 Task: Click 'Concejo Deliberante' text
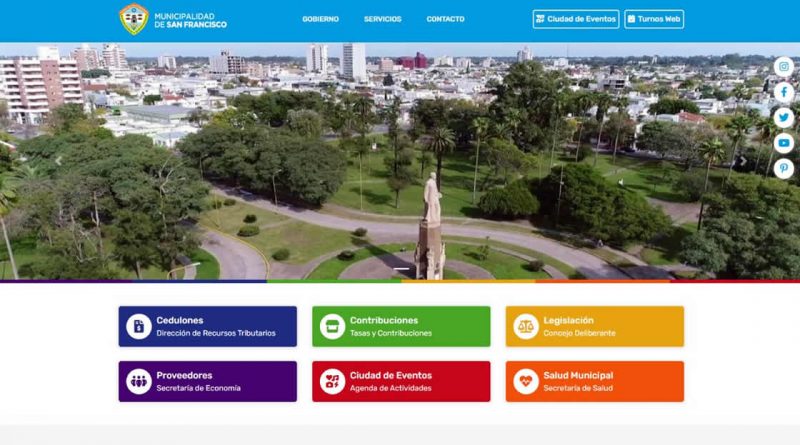click(x=579, y=333)
